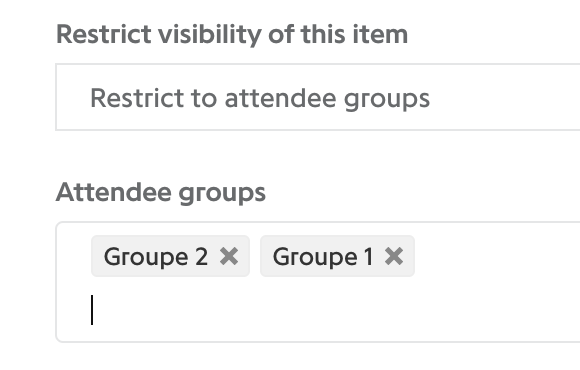This screenshot has height=370, width=580.
Task: Click the Groupe 1 tag label
Action: pyautogui.click(x=323, y=256)
